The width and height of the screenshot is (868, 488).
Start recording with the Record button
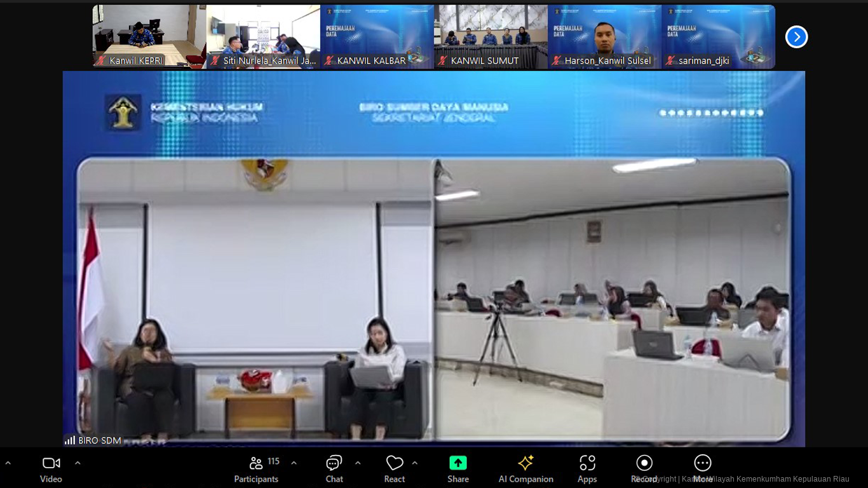coord(644,463)
